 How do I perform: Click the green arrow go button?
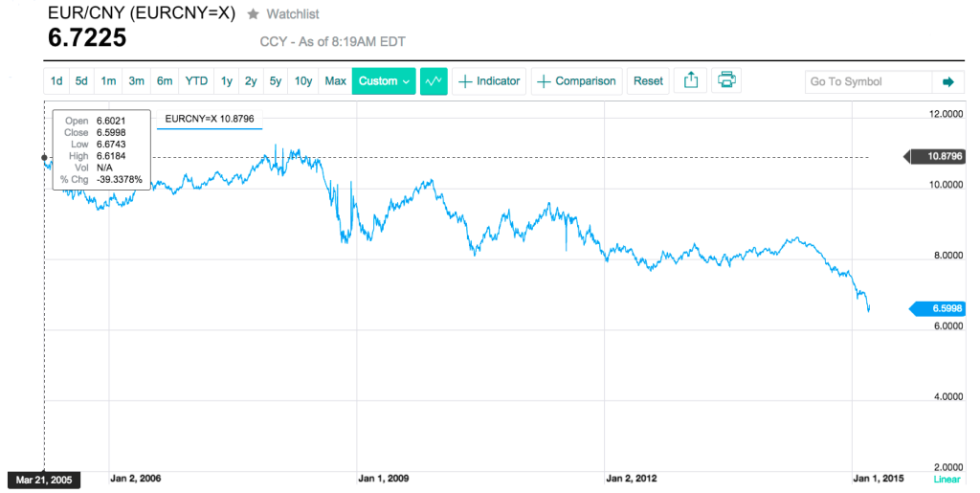[948, 82]
